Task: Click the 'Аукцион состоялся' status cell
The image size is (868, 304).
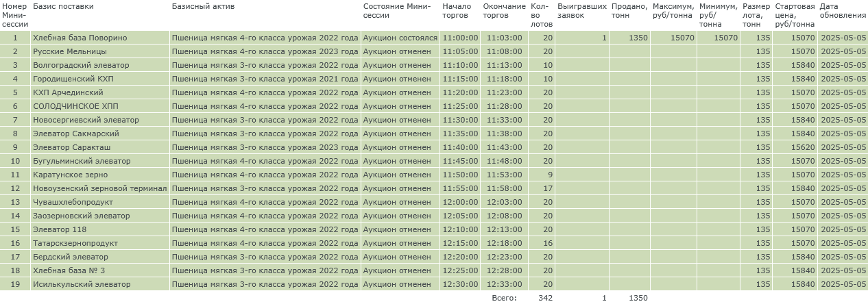Action: [x=400, y=38]
